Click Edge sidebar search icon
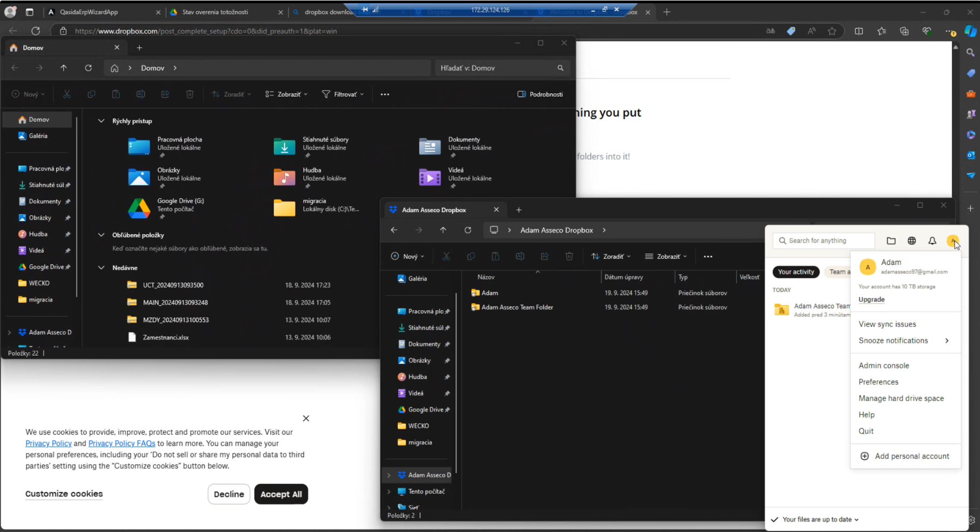The image size is (980, 532). [970, 52]
